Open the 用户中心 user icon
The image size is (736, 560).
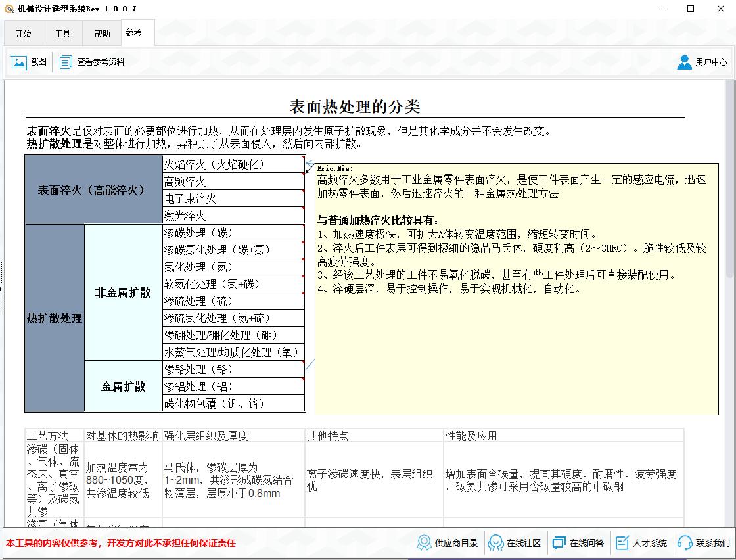pyautogui.click(x=685, y=62)
